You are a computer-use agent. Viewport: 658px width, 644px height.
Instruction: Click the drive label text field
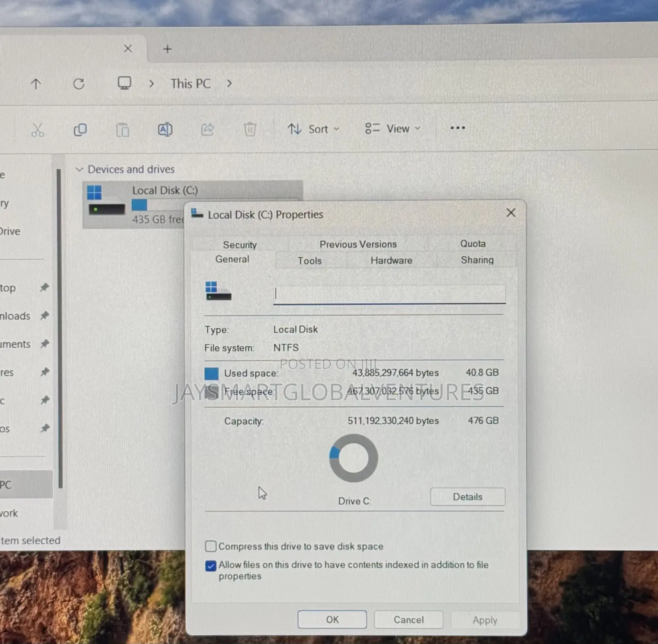[x=389, y=294]
